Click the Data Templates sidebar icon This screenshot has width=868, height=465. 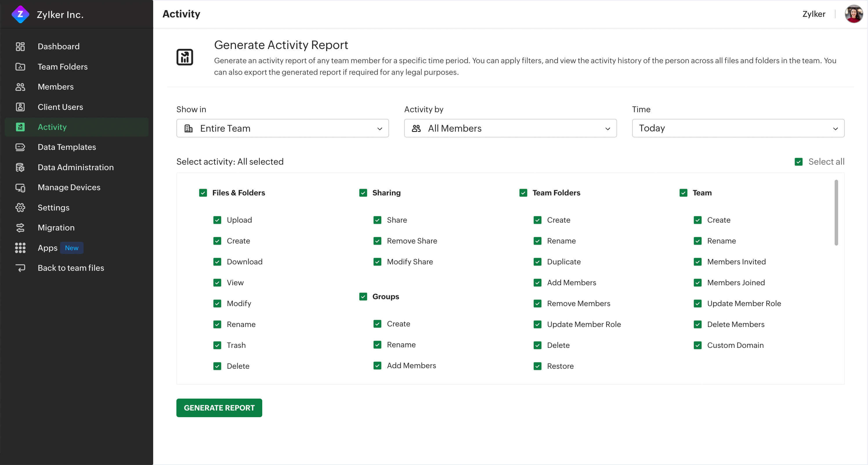tap(20, 147)
